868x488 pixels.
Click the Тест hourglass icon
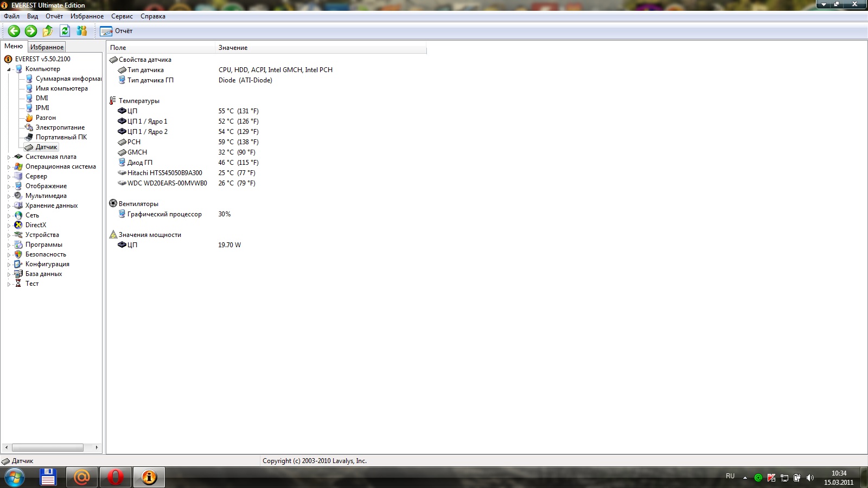18,284
